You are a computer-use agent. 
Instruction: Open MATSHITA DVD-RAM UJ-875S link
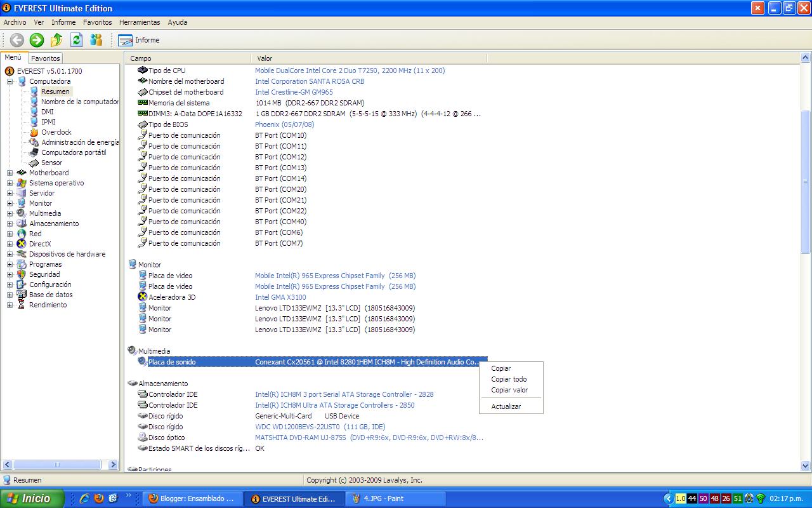pyautogui.click(x=369, y=438)
